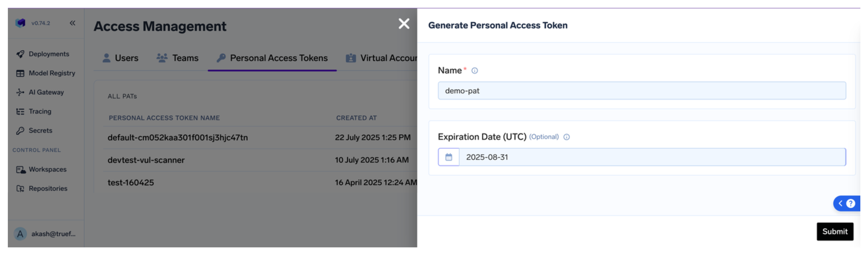Image resolution: width=868 pixels, height=255 pixels.
Task: Click the calendar icon for expiration date
Action: point(448,157)
